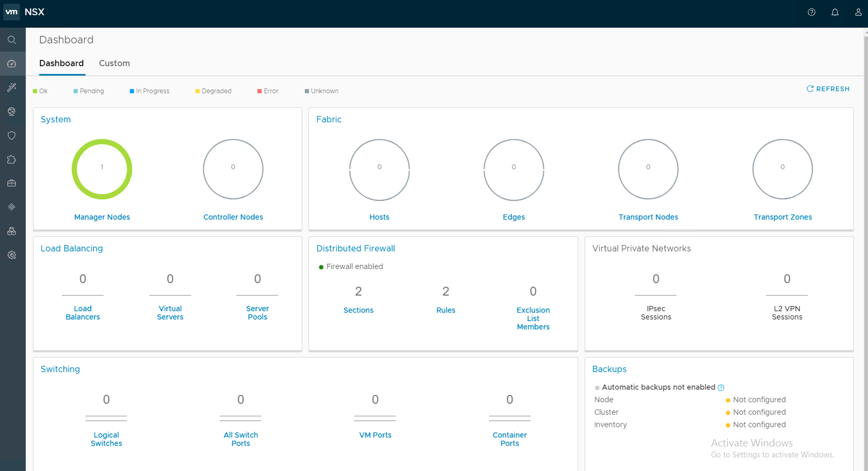Open the user profile icon
Screen dimensions: 868x471
pyautogui.click(x=858, y=12)
